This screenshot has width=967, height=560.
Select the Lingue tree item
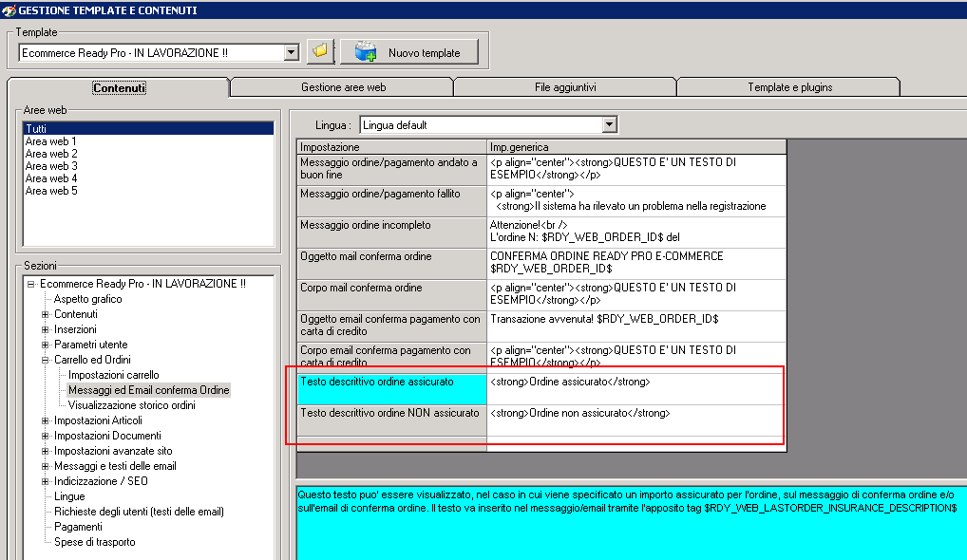coord(69,495)
